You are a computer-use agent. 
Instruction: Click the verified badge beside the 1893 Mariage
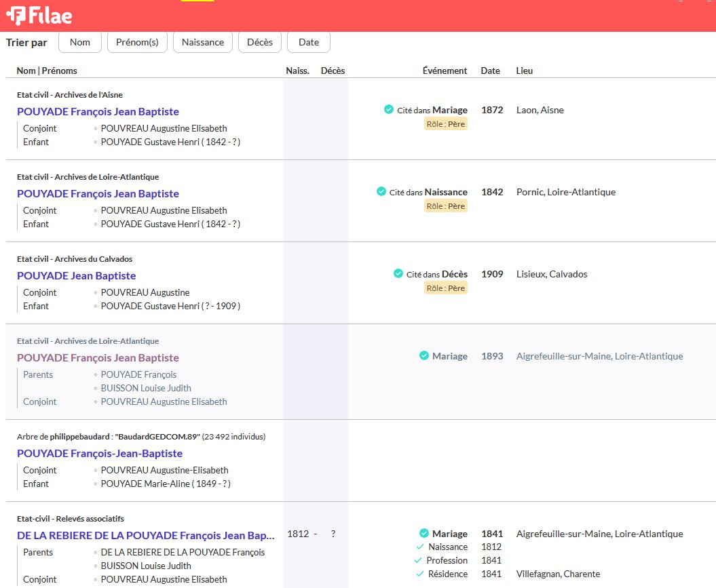pos(424,356)
